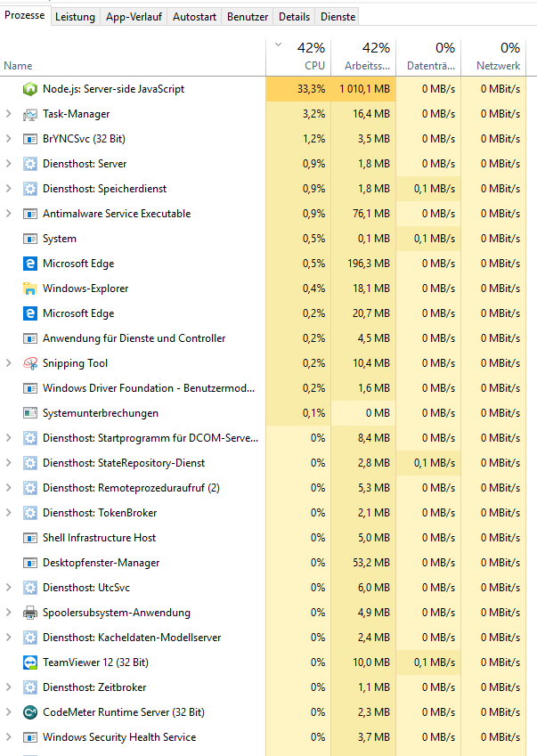Expand Diensthost: Server group
The height and width of the screenshot is (756, 537).
tap(8, 164)
